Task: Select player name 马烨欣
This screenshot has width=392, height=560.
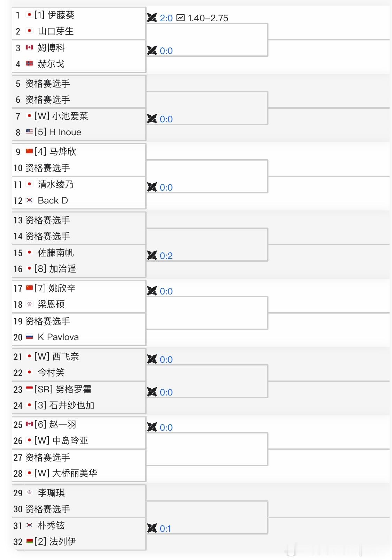Action: (x=63, y=152)
